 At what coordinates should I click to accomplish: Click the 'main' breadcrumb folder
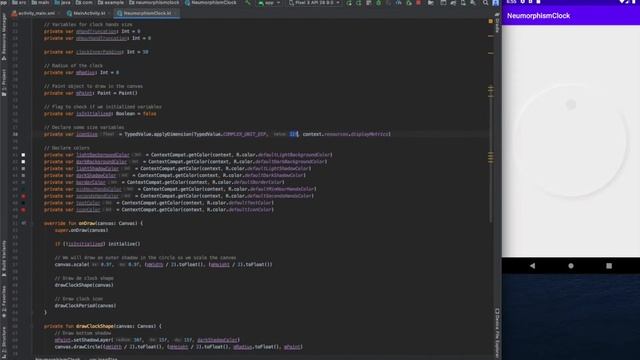pyautogui.click(x=40, y=2)
